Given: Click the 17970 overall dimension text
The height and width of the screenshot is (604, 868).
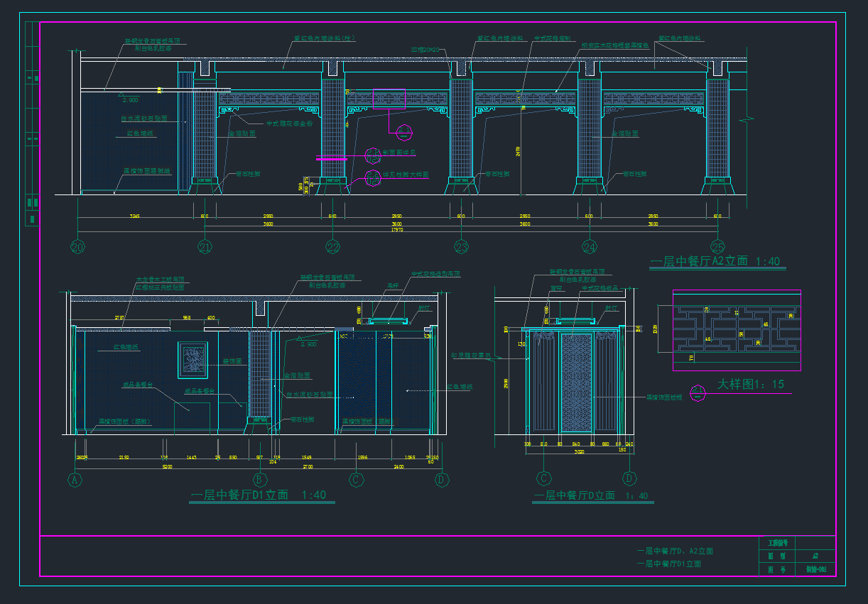Looking at the screenshot, I should (x=396, y=230).
